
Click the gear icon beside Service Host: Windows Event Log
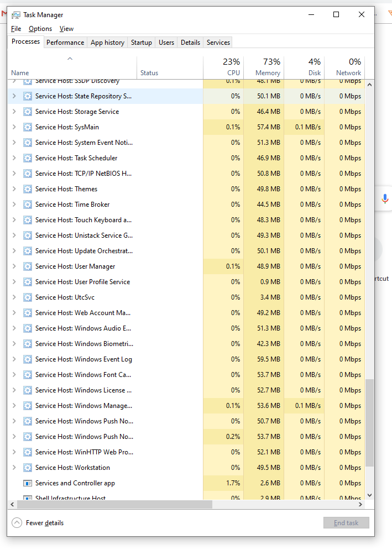pyautogui.click(x=28, y=359)
